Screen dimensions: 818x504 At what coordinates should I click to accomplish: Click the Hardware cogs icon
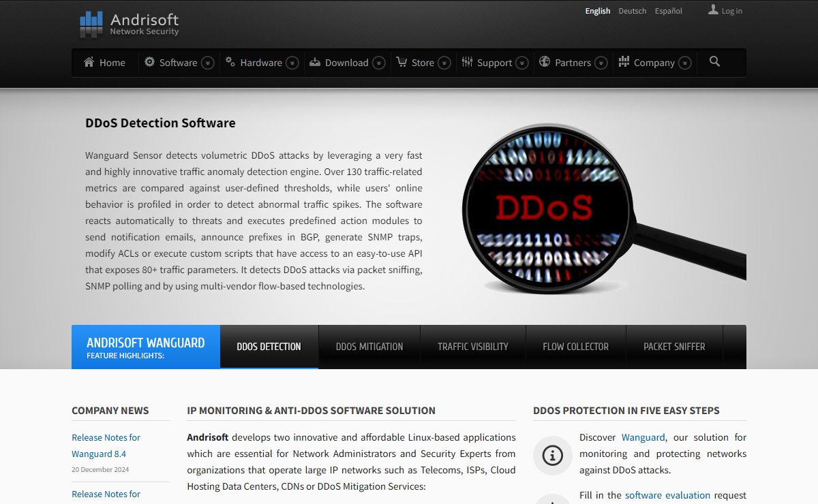230,61
